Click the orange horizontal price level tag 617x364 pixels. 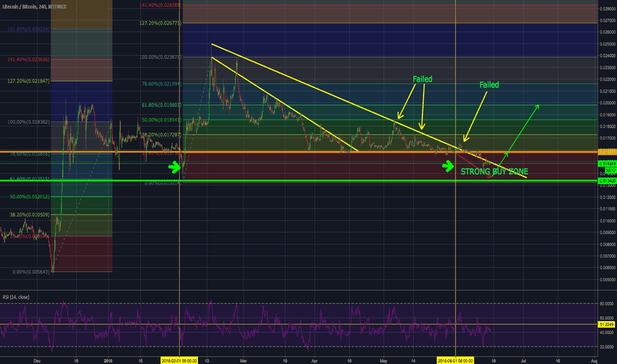tap(606, 152)
